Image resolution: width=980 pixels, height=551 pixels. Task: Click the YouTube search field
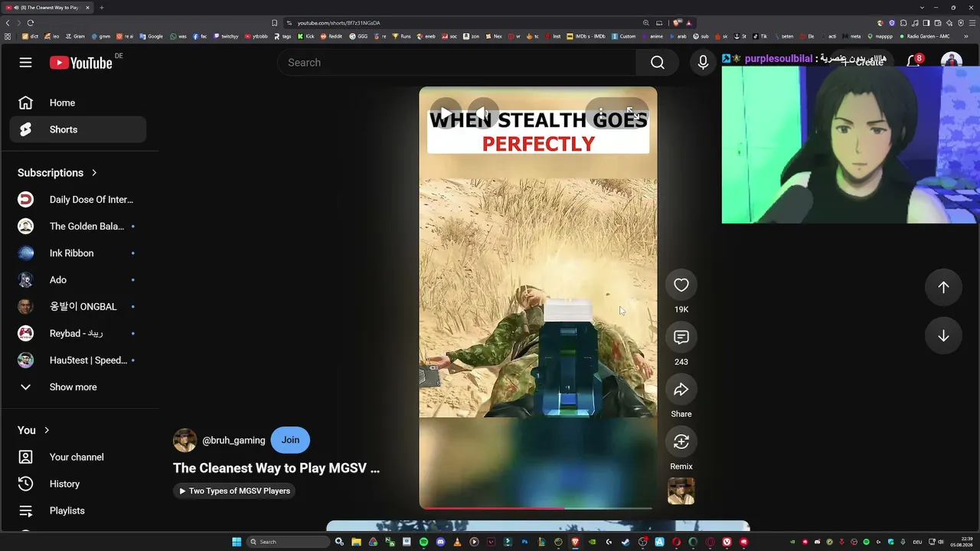click(457, 63)
